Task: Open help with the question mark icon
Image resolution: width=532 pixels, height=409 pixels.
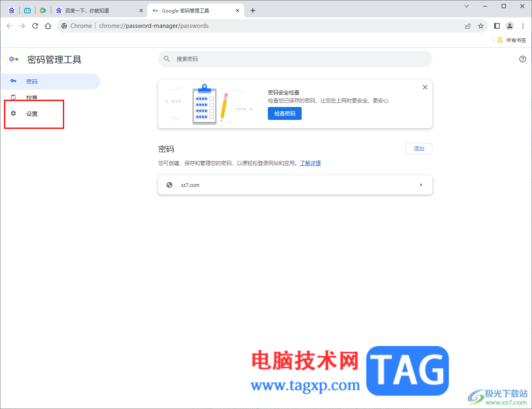Action: pyautogui.click(x=523, y=59)
